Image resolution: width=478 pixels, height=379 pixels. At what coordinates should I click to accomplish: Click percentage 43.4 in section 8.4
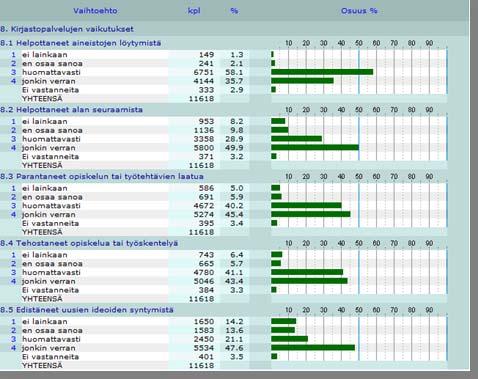coord(234,281)
